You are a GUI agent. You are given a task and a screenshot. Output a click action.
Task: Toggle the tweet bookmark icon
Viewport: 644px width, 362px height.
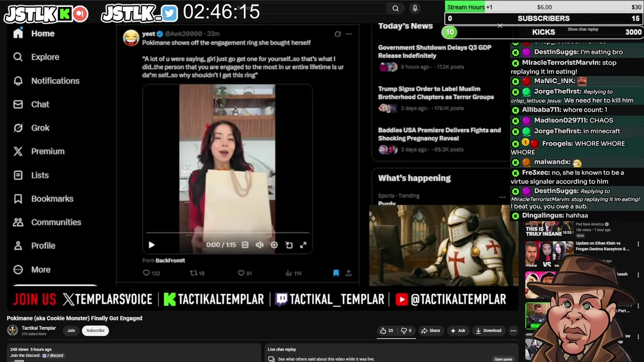click(x=336, y=273)
